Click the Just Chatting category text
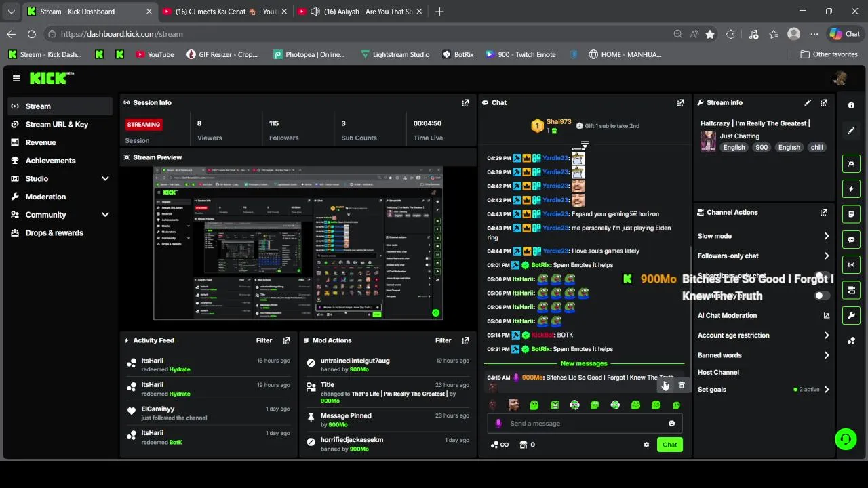The image size is (868, 488). 739,136
